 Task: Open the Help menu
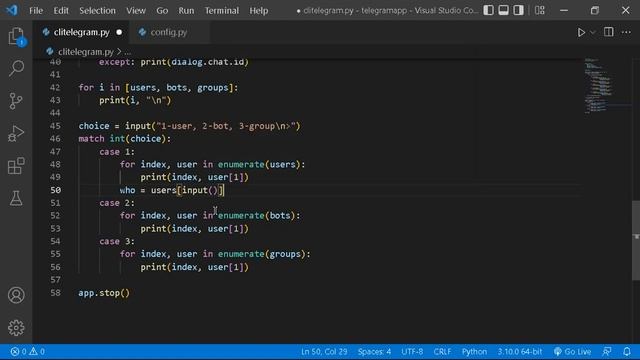pyautogui.click(x=259, y=11)
